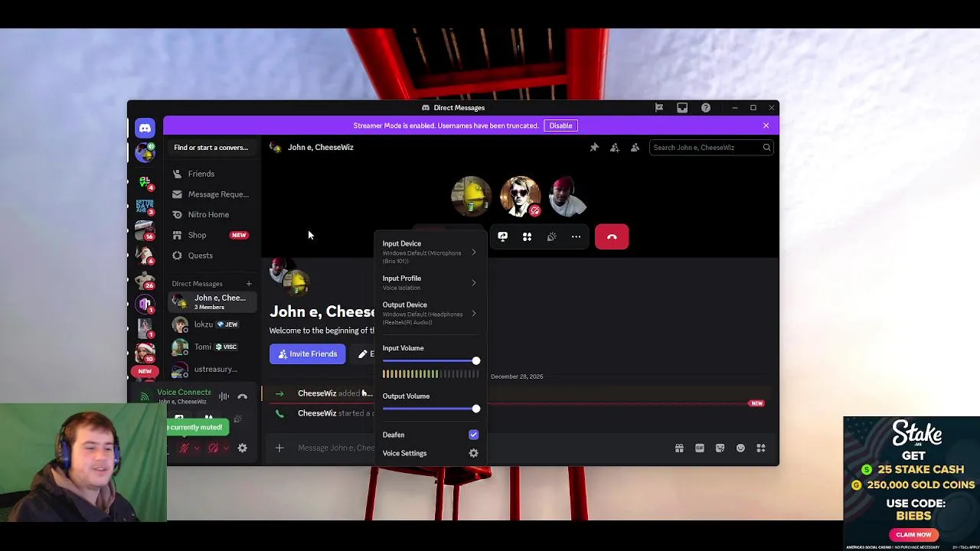This screenshot has width=980, height=551.
Task: Go to Nitro Home
Action: point(212,215)
